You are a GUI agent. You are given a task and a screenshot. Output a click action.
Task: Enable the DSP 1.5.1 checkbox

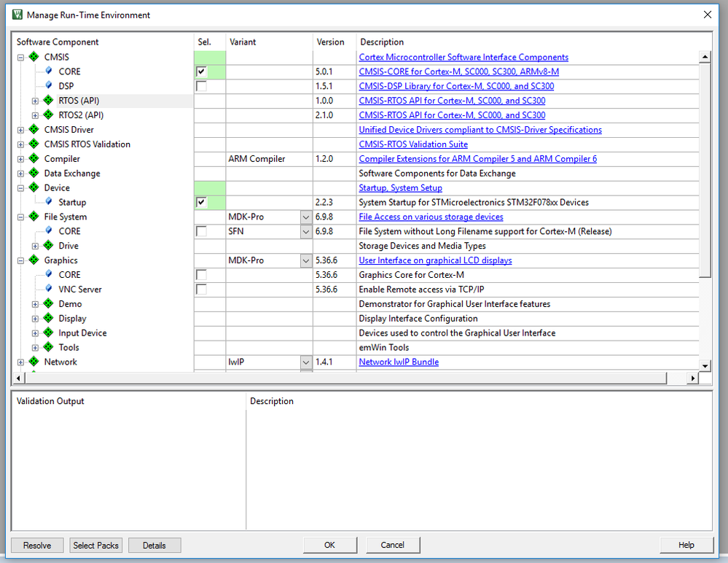[x=201, y=86]
